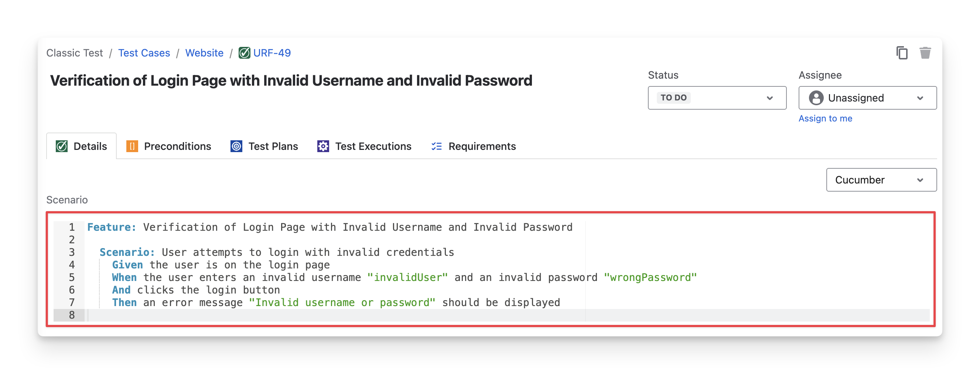The height and width of the screenshot is (374, 980).
Task: Click the Assign to me link
Action: [x=825, y=119]
